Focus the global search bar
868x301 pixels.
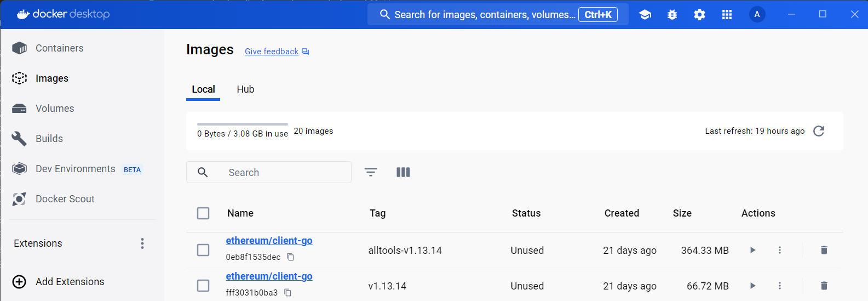pos(498,15)
